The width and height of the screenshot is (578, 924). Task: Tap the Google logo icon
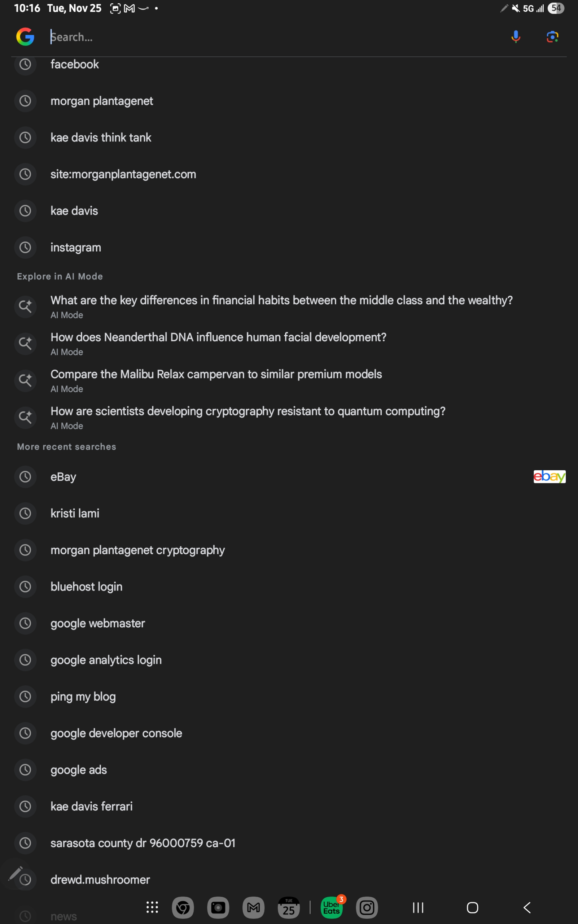(x=25, y=37)
